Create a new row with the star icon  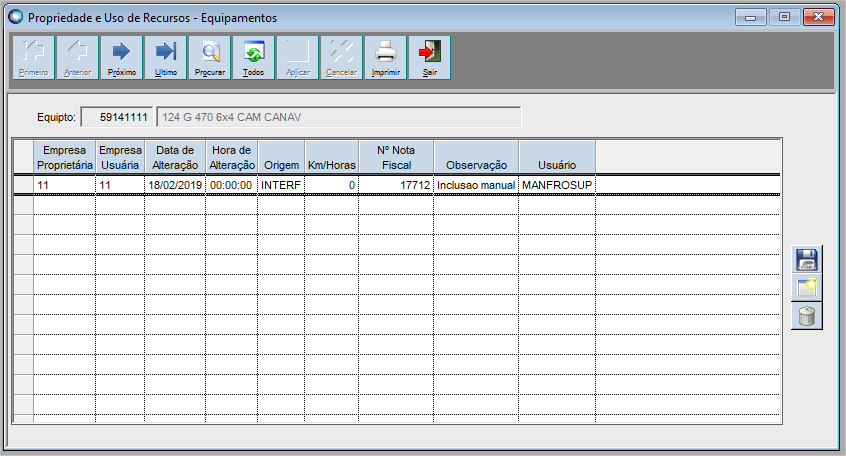point(807,288)
